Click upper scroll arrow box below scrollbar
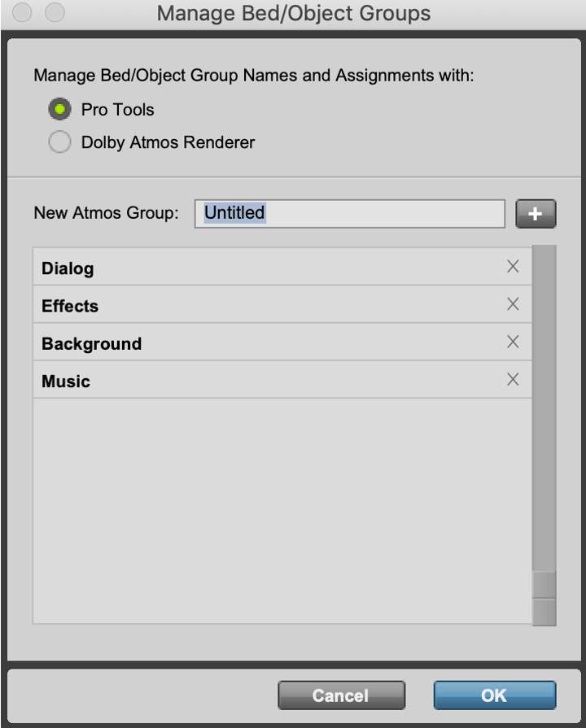This screenshot has height=728, width=586. pyautogui.click(x=544, y=584)
